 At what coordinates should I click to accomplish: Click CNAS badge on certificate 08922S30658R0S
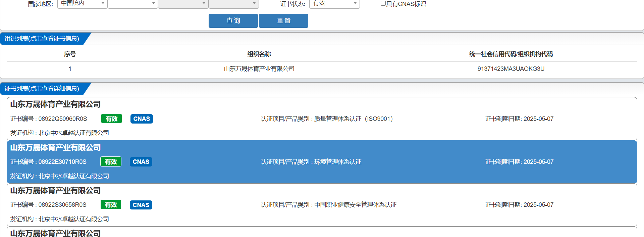141,205
